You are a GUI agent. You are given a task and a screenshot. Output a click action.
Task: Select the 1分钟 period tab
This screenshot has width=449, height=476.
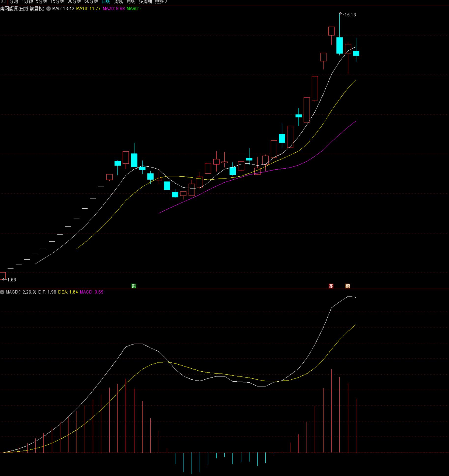coord(27,2)
